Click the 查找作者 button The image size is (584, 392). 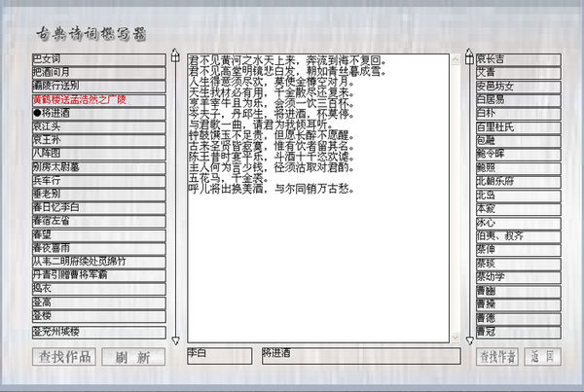(x=497, y=357)
